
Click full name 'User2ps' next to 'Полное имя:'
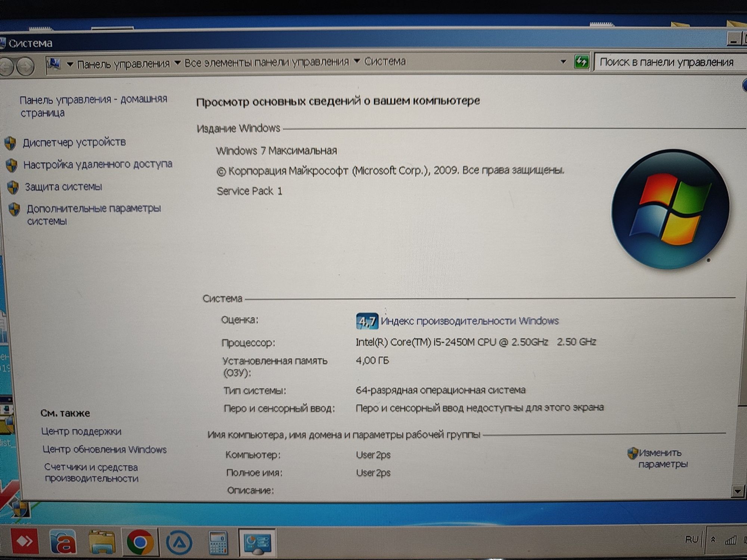[373, 473]
